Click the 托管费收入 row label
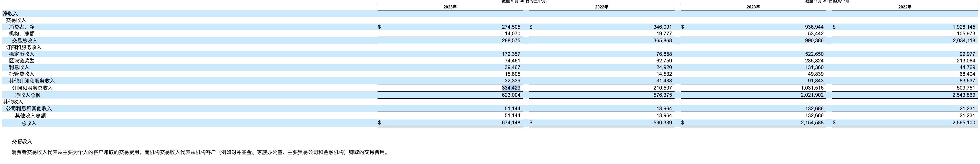Screen dimensions: 980x164 tap(22, 74)
